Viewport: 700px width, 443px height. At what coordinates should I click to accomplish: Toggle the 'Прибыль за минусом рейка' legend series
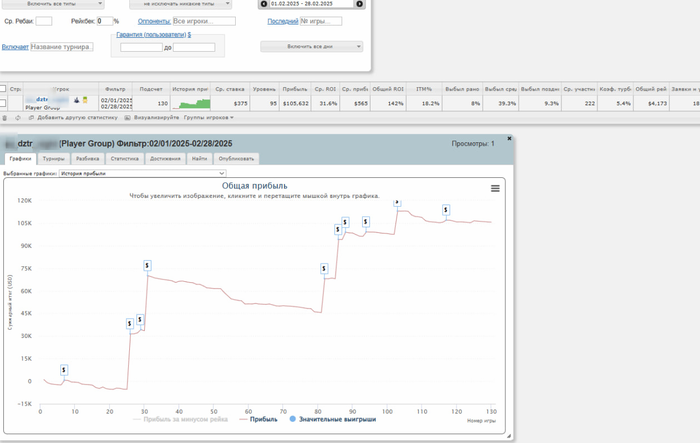click(180, 419)
